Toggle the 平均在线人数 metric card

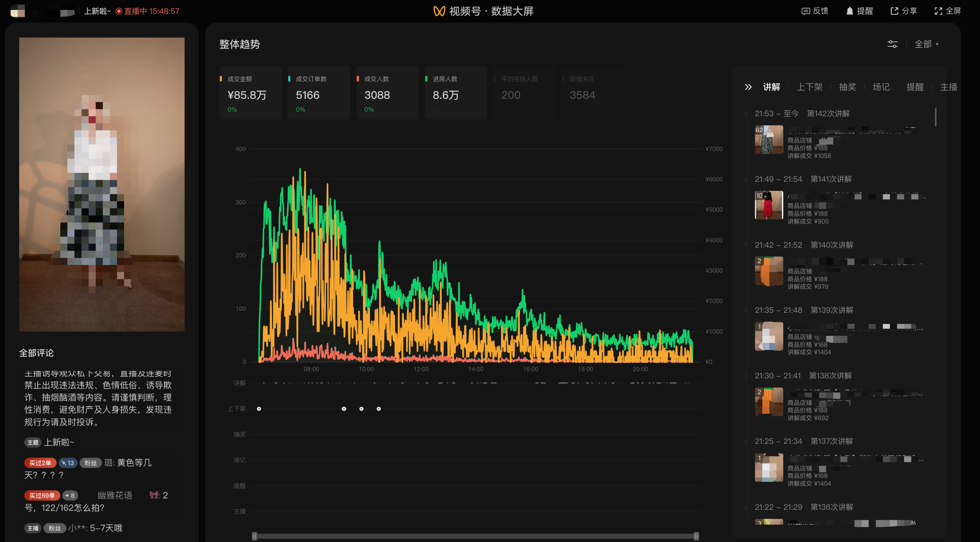tap(524, 93)
